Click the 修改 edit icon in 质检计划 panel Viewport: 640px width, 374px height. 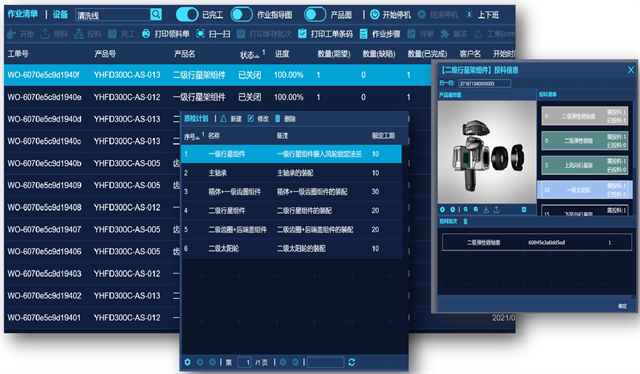pyautogui.click(x=251, y=118)
